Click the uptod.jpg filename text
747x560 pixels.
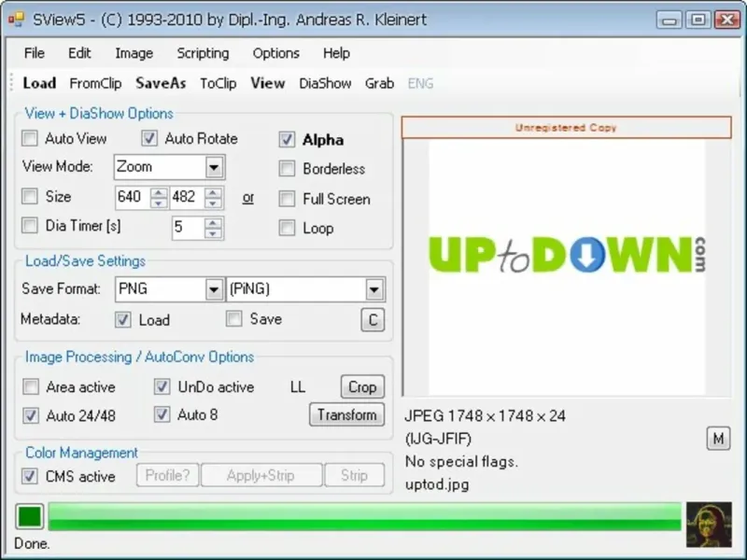point(437,484)
